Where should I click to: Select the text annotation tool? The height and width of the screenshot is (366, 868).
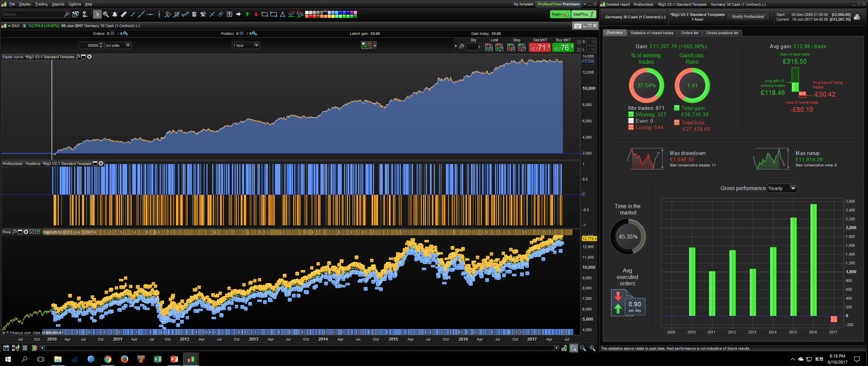(x=230, y=14)
